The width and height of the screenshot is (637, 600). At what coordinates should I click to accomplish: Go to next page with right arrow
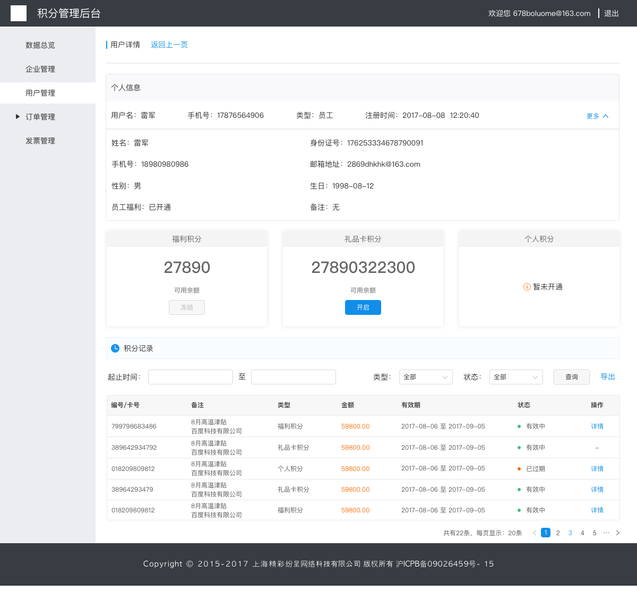(618, 533)
